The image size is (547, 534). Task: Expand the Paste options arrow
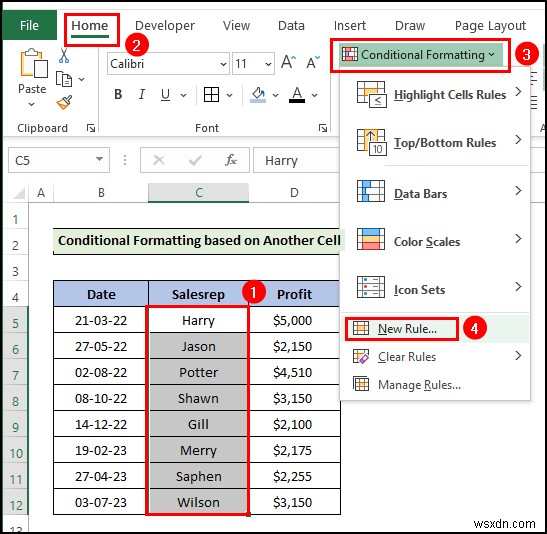31,104
